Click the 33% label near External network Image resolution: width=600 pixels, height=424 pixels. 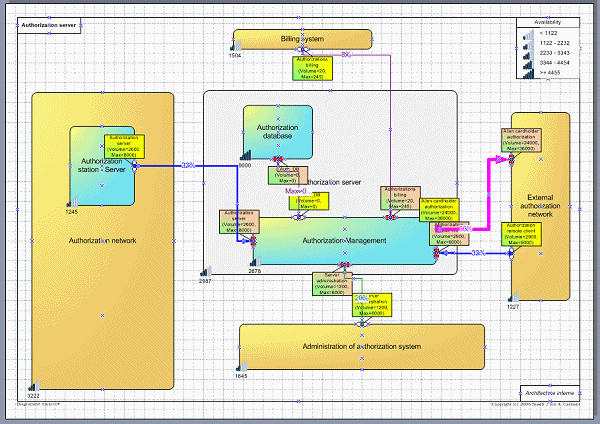click(478, 253)
